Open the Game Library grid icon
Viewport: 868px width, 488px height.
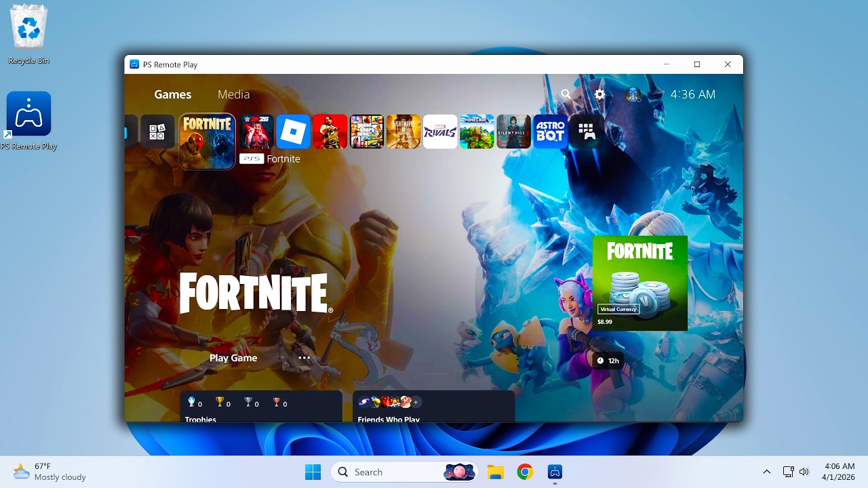(x=587, y=131)
